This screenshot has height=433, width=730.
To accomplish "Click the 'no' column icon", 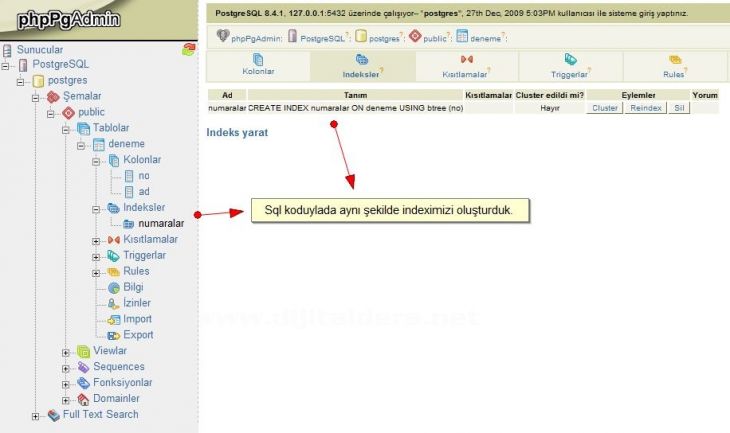I will click(129, 176).
